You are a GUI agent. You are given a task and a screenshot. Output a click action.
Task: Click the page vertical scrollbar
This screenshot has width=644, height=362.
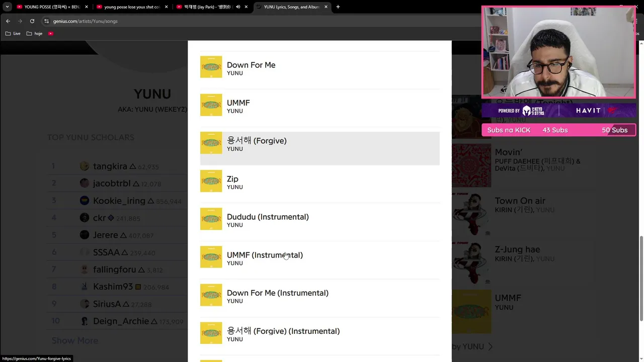click(641, 278)
